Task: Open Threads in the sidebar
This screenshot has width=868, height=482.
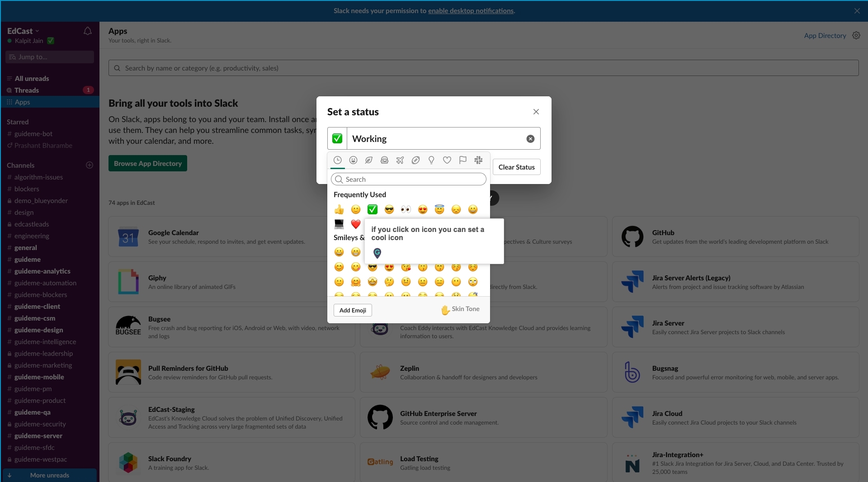Action: pos(50,90)
